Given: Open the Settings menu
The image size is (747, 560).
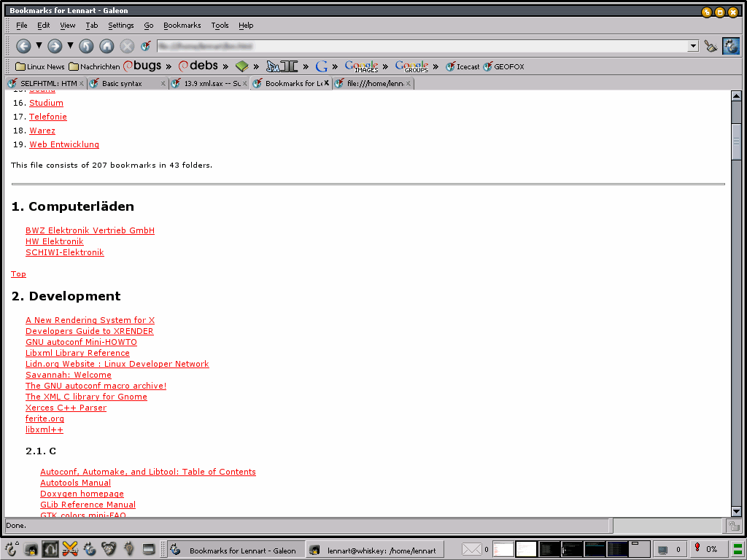Looking at the screenshot, I should pyautogui.click(x=121, y=26).
